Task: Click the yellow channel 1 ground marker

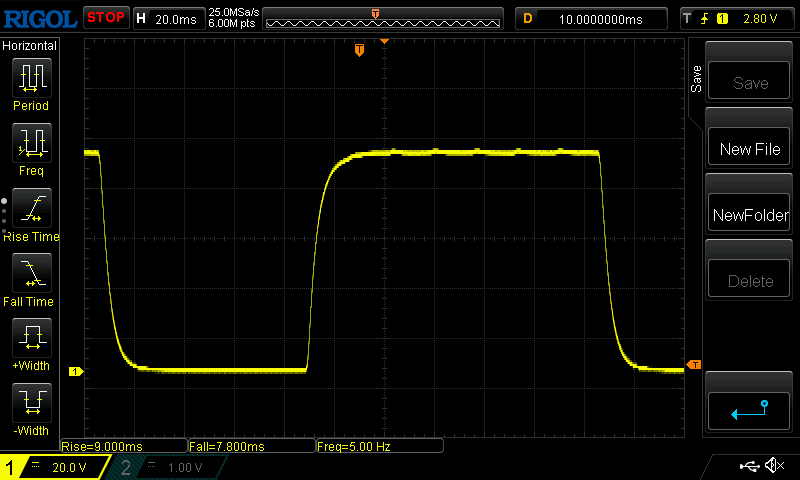Action: (x=76, y=371)
